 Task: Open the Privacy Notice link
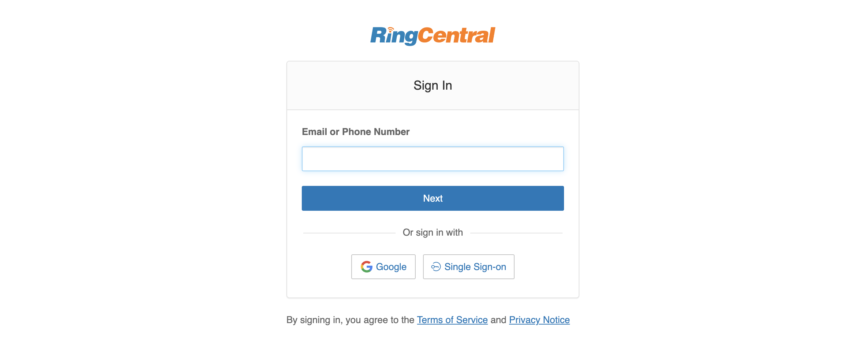click(x=539, y=320)
